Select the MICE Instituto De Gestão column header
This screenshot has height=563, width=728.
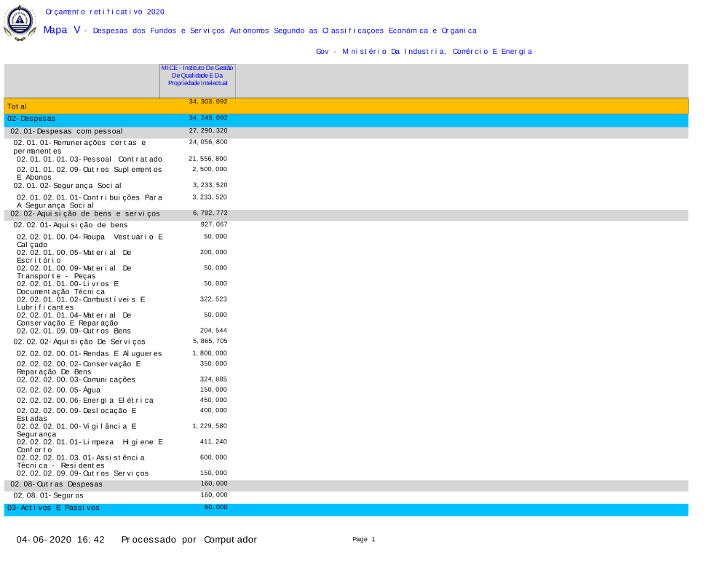[x=197, y=75]
